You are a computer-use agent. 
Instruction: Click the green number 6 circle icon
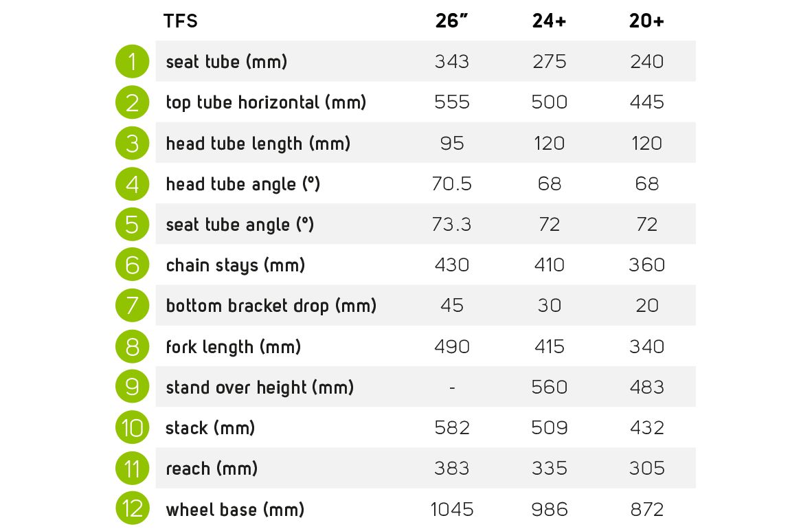coord(132,265)
